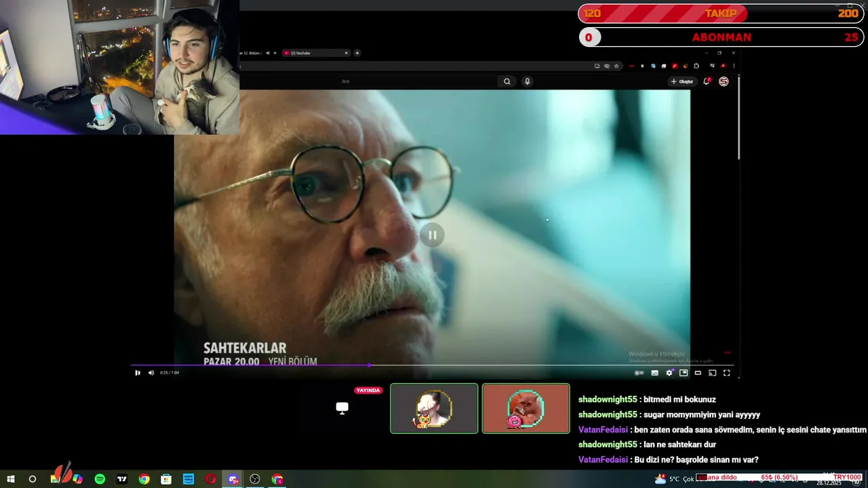
Task: Click the YouTube search field
Action: pos(417,81)
